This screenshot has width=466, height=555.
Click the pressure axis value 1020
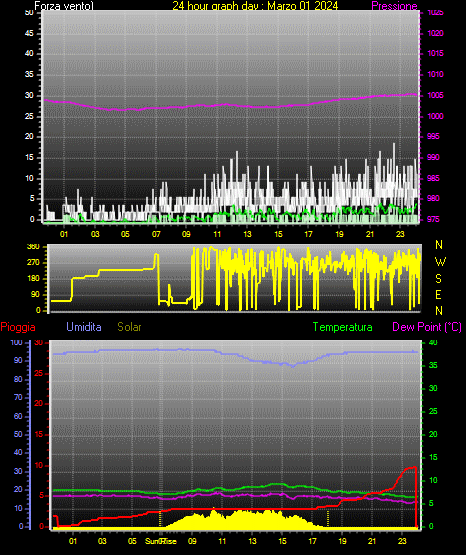[435, 33]
